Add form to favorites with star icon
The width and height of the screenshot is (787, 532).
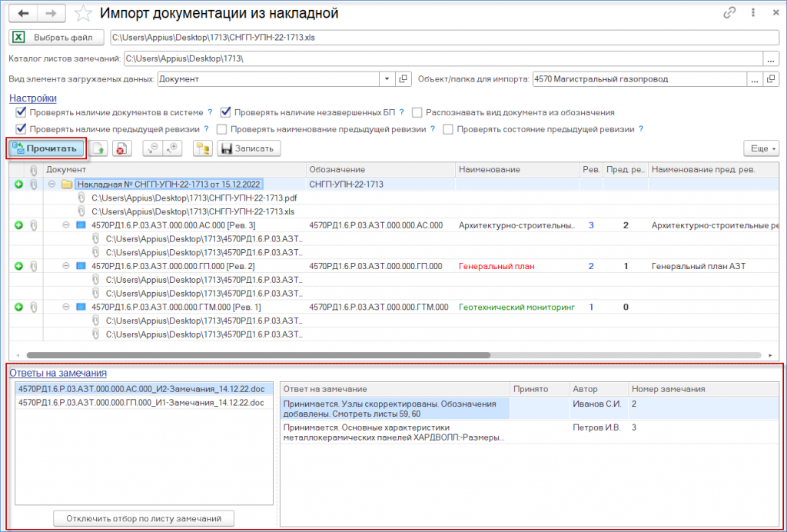(x=86, y=14)
